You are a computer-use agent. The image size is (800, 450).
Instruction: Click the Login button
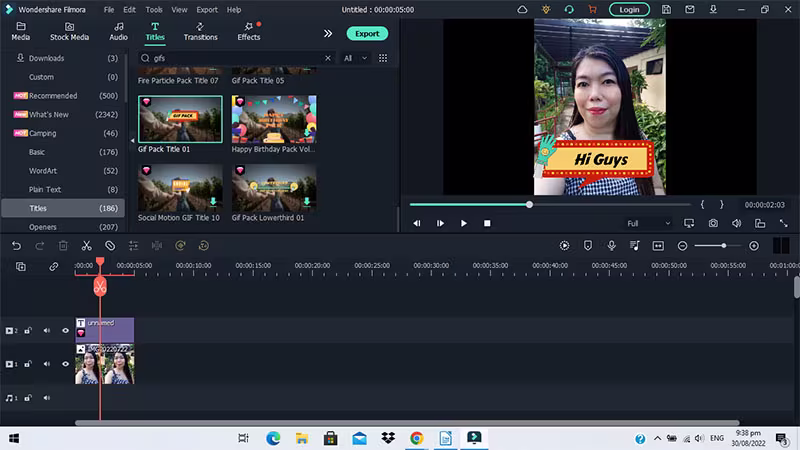pos(629,9)
